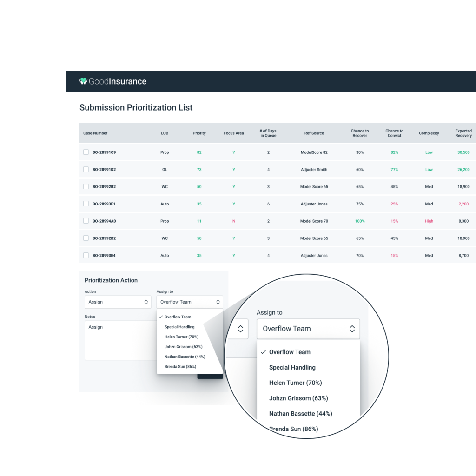476x476 pixels.
Task: Click the Case Number column header
Action: click(95, 133)
